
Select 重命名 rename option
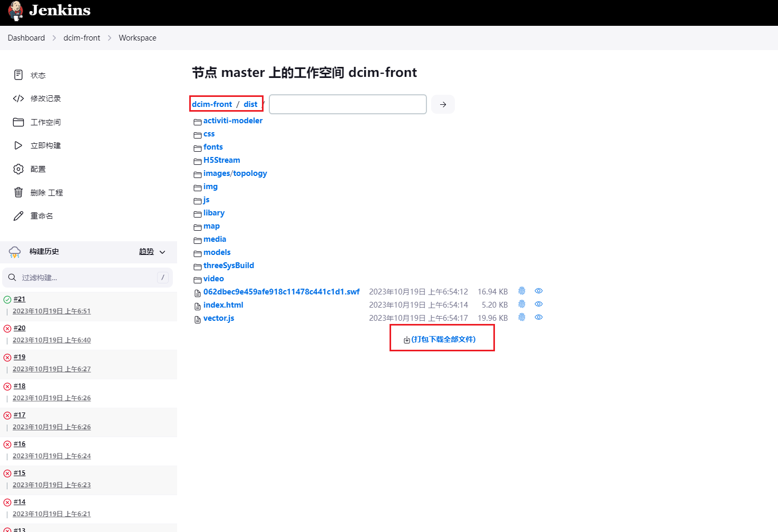42,216
